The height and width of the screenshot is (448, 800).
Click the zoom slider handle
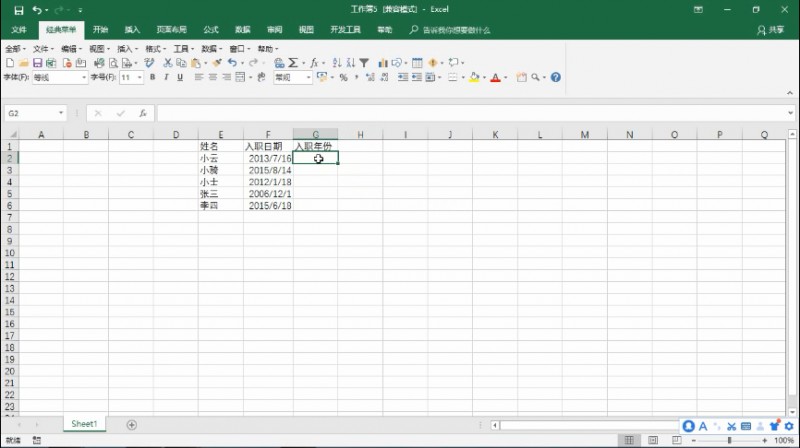point(730,440)
